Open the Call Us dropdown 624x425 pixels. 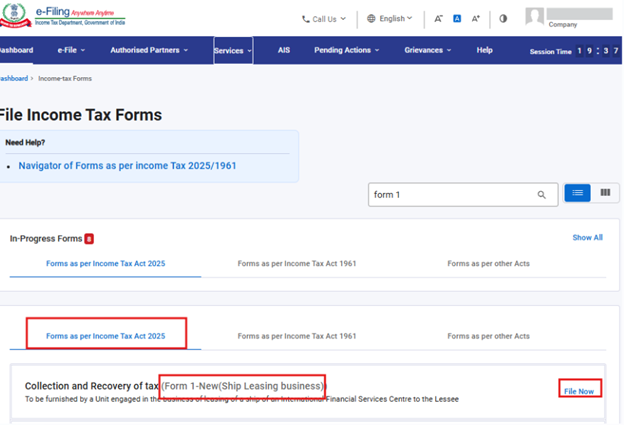pyautogui.click(x=323, y=18)
